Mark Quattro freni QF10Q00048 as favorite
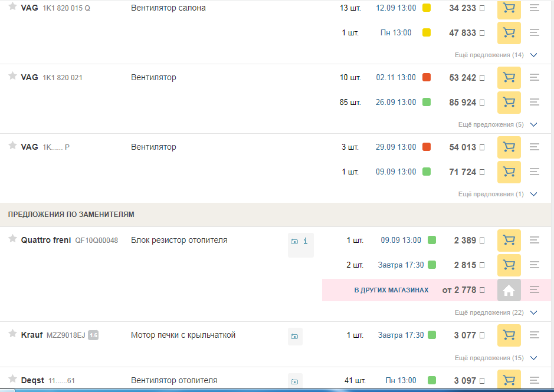This screenshot has height=392, width=554. point(12,239)
